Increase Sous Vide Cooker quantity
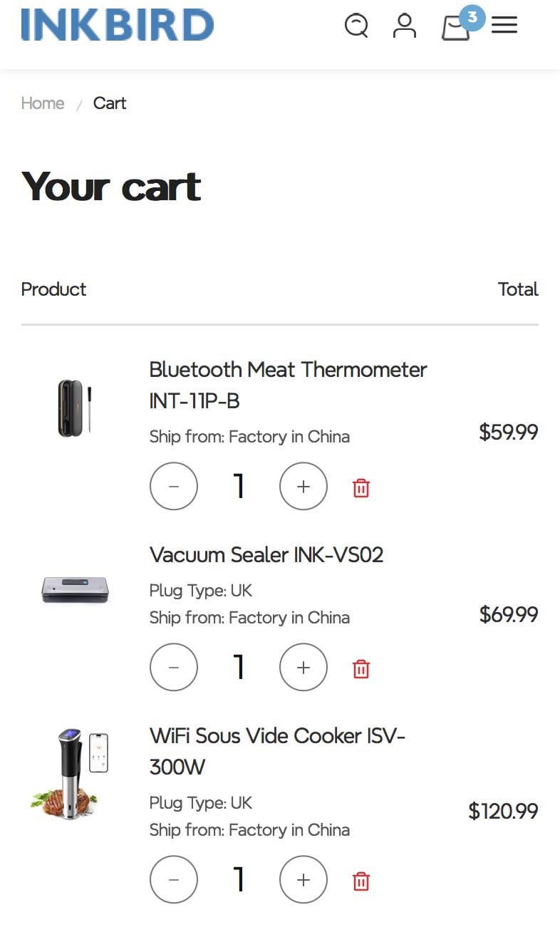Screen dimensions: 560x927 (304, 880)
